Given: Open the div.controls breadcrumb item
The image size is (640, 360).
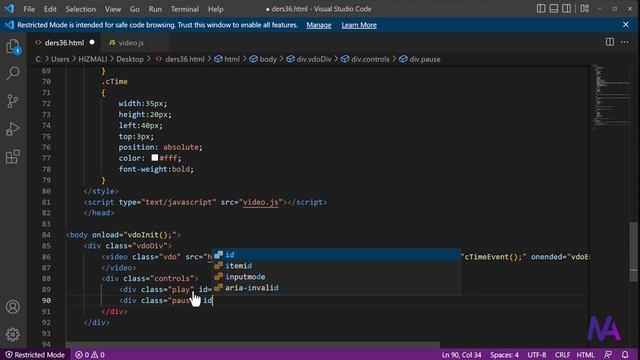Looking at the screenshot, I should [365, 59].
